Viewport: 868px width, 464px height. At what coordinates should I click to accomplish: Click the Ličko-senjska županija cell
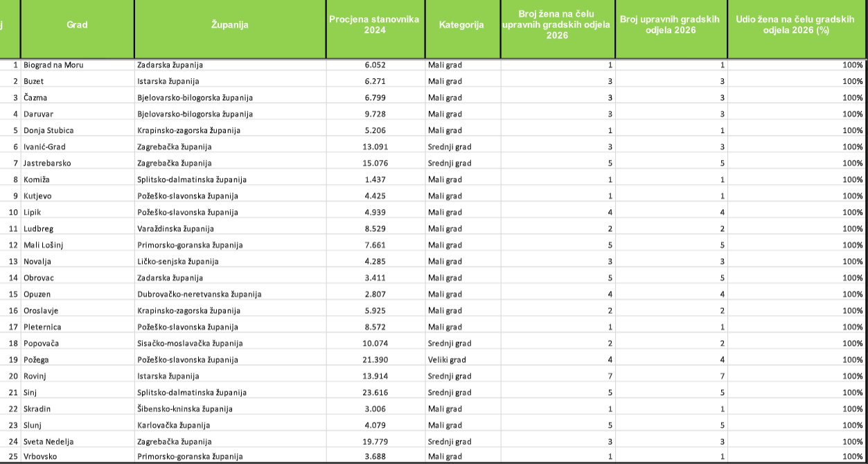(x=178, y=262)
